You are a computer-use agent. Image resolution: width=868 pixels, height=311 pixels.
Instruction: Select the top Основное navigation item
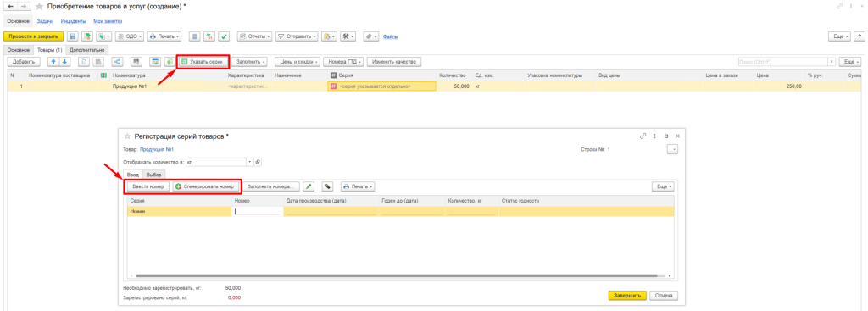pyautogui.click(x=18, y=21)
